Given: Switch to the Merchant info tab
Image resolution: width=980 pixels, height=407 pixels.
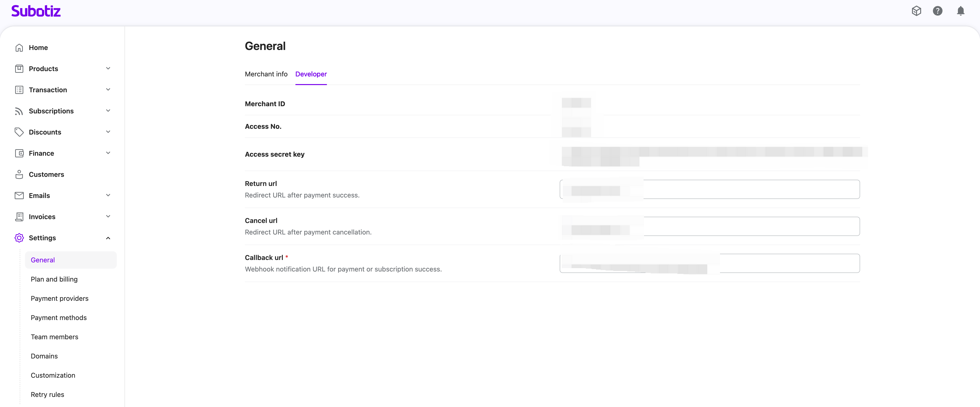Looking at the screenshot, I should click(x=266, y=74).
